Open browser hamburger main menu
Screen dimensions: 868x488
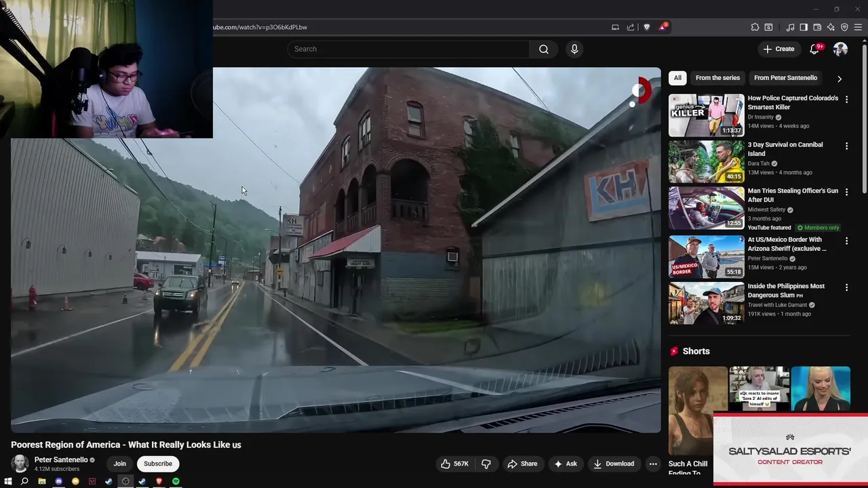pos(859,27)
